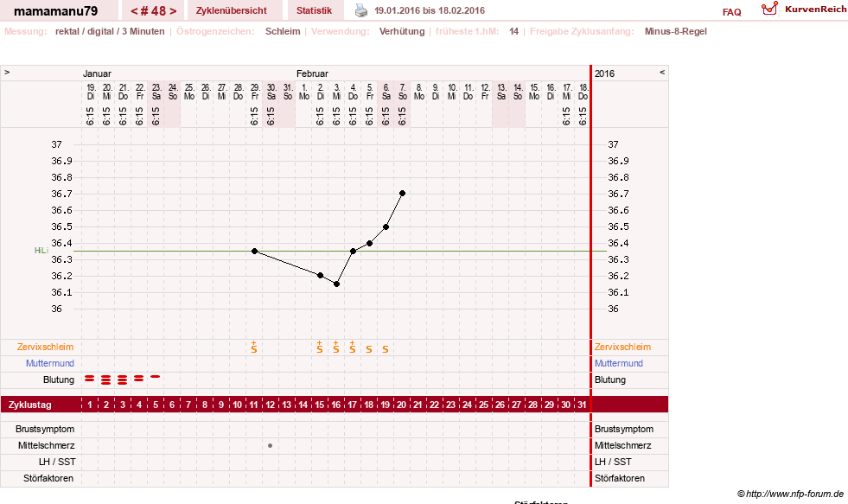Click the Zervixschleim S symbol on day 19
848x504 pixels.
coord(385,349)
